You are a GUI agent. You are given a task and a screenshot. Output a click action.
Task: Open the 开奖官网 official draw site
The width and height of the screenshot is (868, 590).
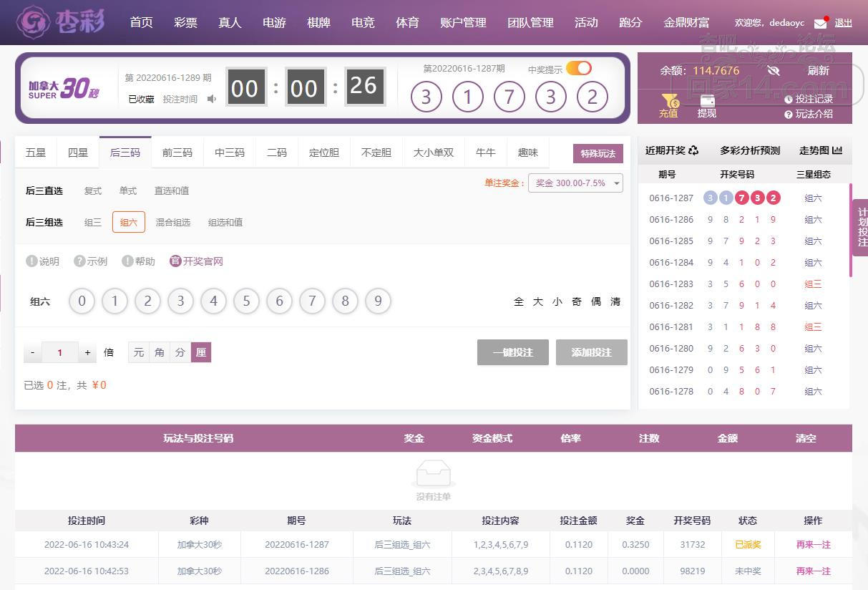tap(196, 261)
